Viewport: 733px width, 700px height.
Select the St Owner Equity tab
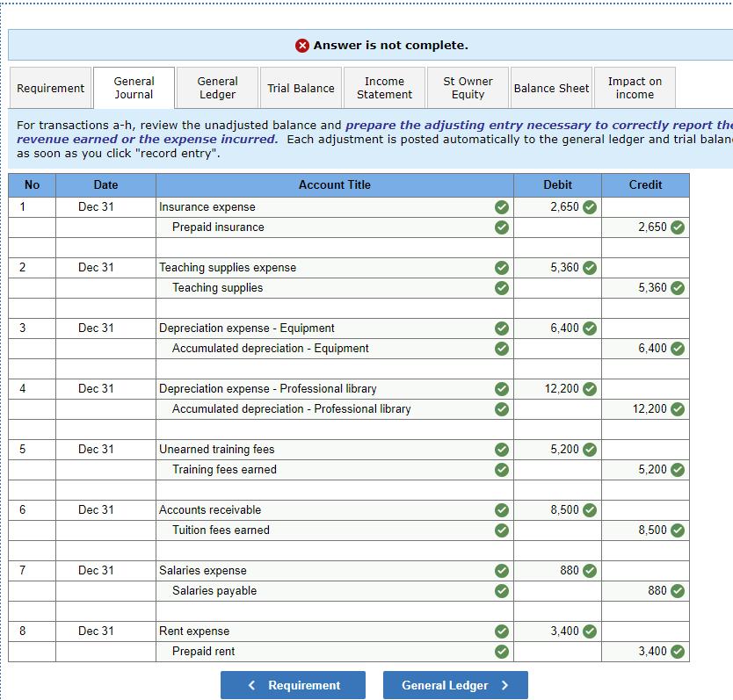coord(467,87)
